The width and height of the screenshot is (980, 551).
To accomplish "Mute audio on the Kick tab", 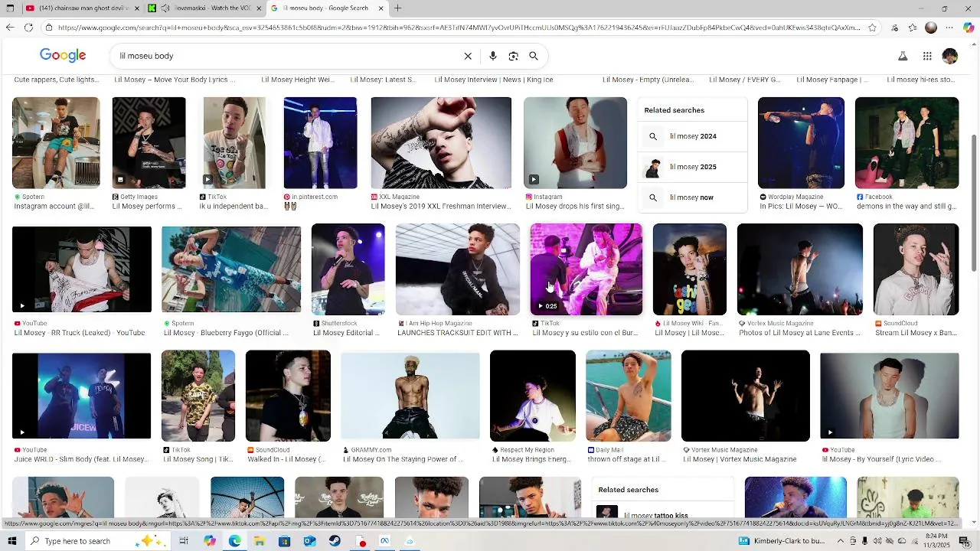I will [165, 8].
